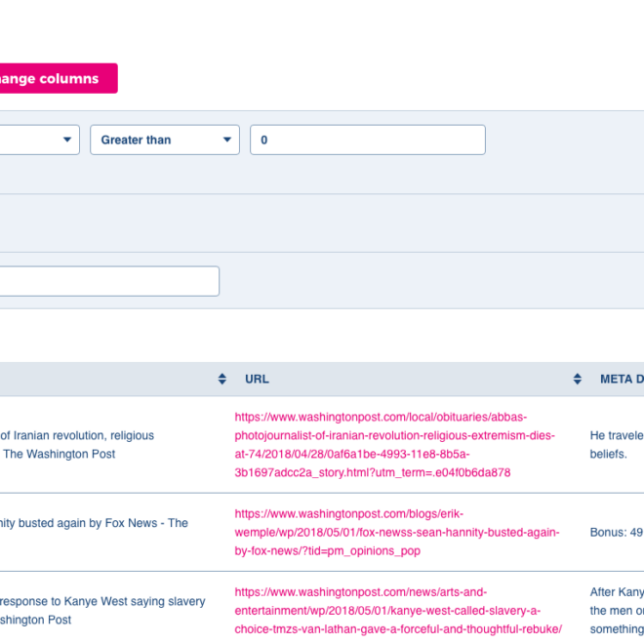Open the Abbas obituaries Washington Post link
This screenshot has height=644, width=644.
pyautogui.click(x=394, y=444)
